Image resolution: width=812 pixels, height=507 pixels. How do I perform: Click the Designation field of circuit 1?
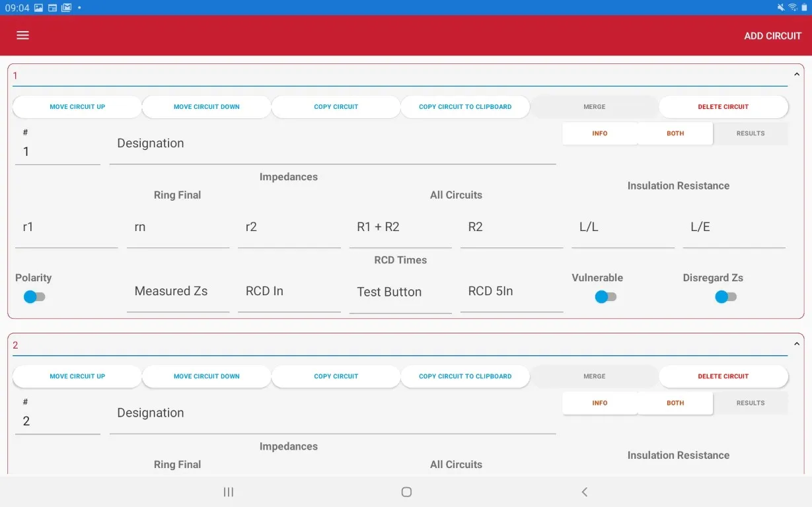click(x=332, y=145)
